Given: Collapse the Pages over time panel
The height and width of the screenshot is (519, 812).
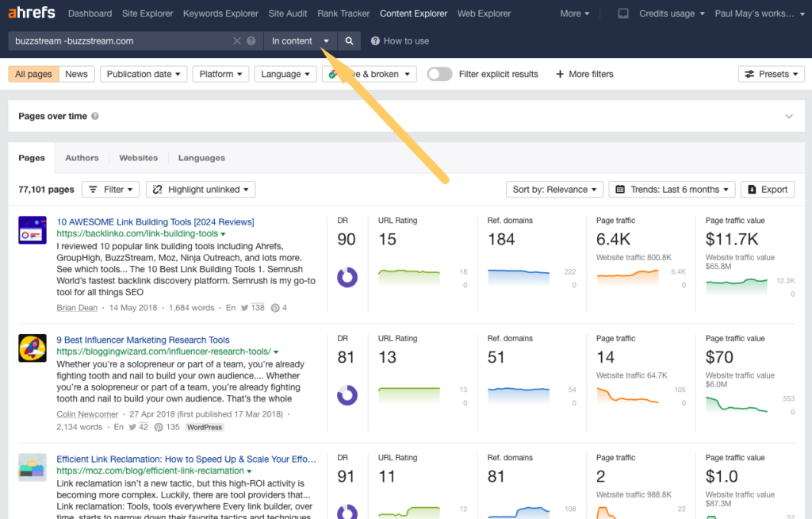Looking at the screenshot, I should click(789, 116).
